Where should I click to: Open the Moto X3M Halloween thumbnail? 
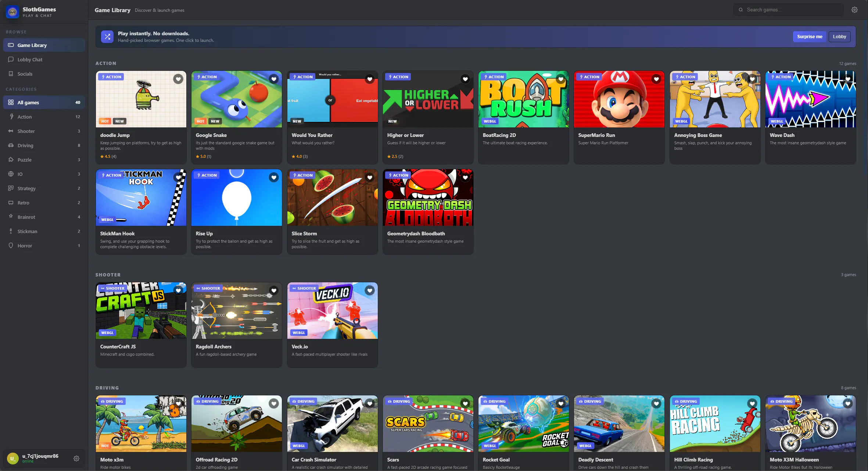point(811,424)
